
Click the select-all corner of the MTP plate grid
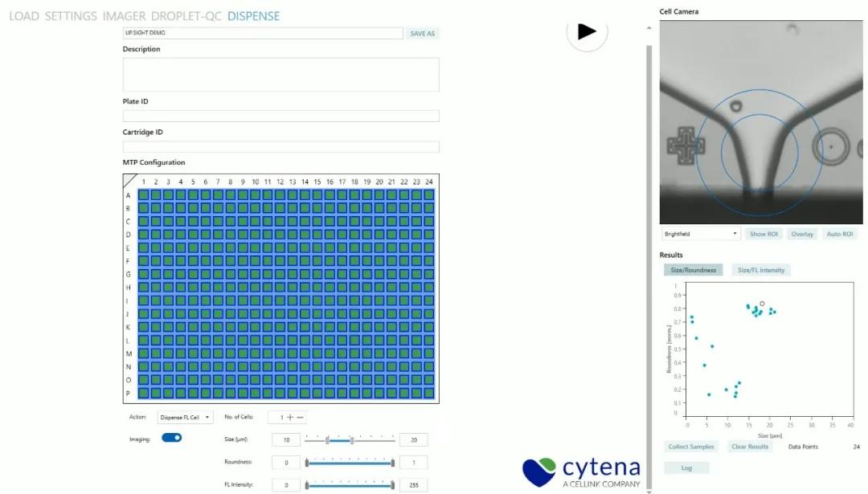[129, 181]
